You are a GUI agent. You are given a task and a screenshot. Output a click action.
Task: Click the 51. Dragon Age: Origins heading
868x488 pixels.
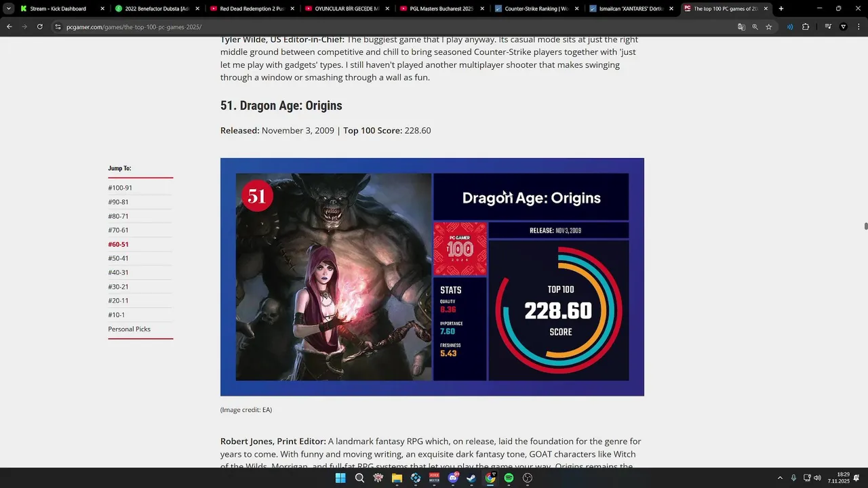(281, 106)
